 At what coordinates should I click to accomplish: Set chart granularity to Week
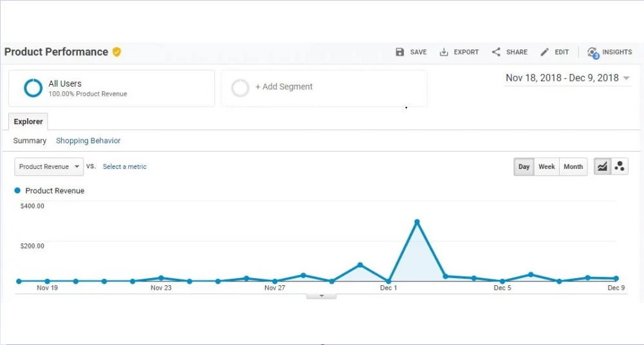pyautogui.click(x=547, y=166)
